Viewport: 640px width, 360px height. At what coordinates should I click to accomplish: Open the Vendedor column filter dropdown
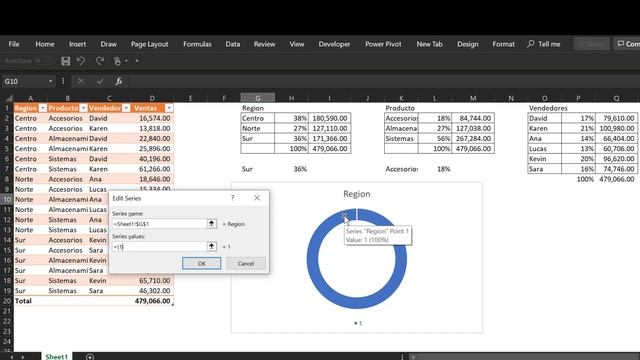point(126,108)
